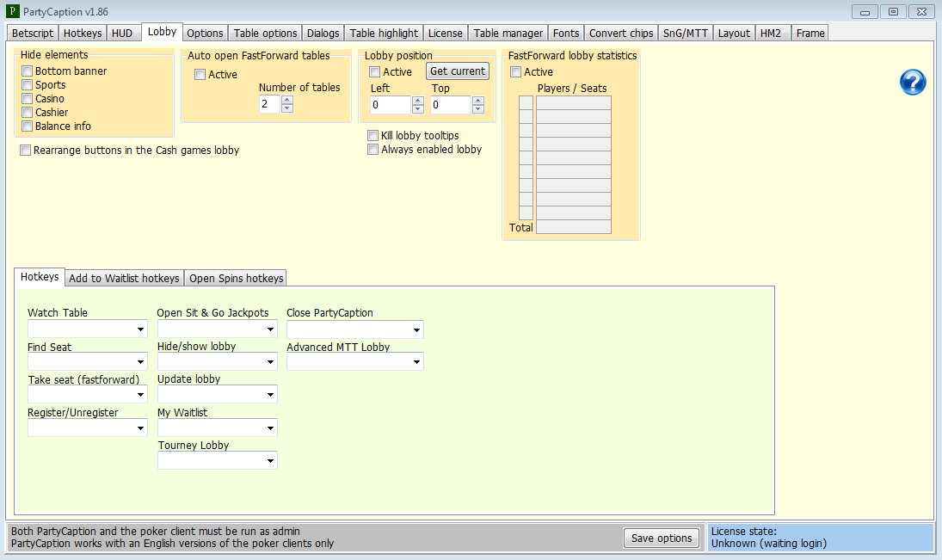Tick the Bottom banner checkbox
Screen dimensions: 942x560
tap(27, 71)
